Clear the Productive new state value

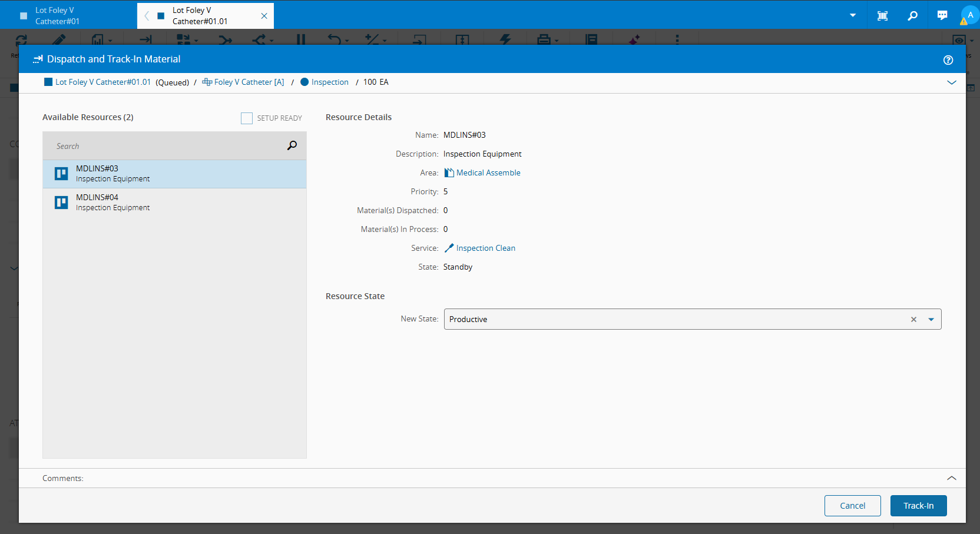pos(913,319)
